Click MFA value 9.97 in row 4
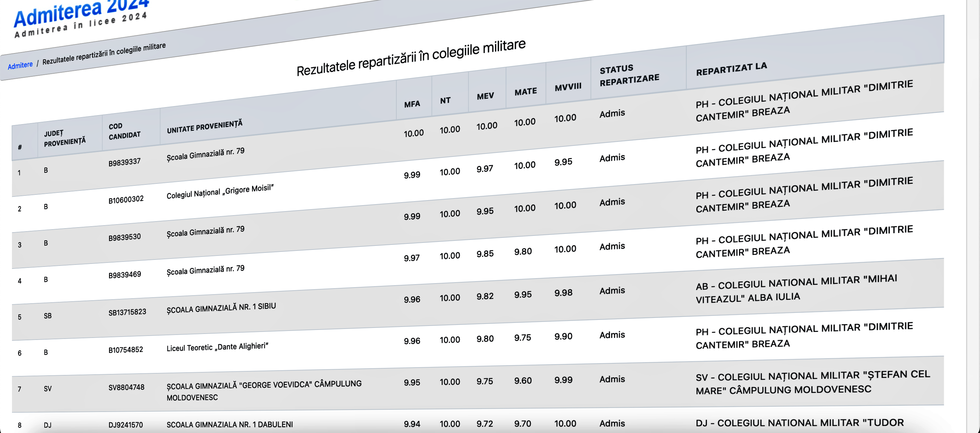The width and height of the screenshot is (980, 433). point(412,258)
